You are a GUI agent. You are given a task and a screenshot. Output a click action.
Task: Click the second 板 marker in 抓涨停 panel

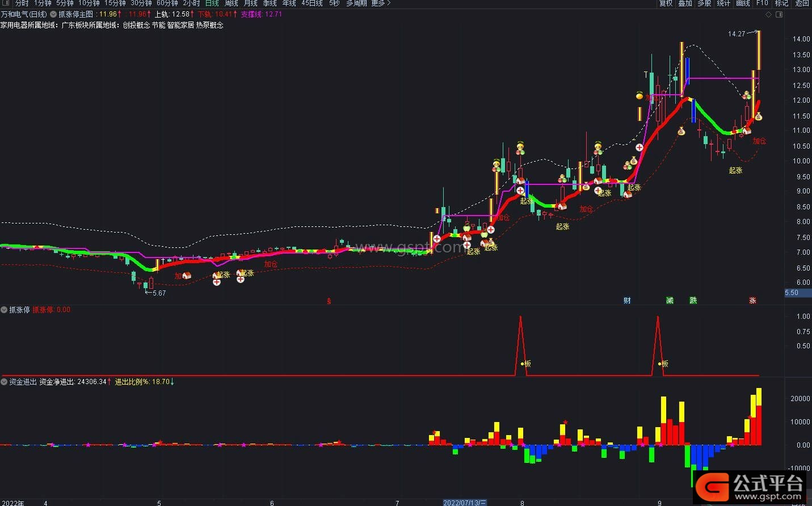tap(663, 364)
